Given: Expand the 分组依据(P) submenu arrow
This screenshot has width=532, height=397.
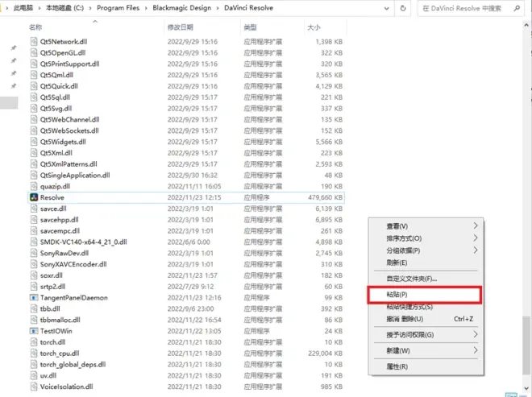Looking at the screenshot, I should (x=476, y=250).
